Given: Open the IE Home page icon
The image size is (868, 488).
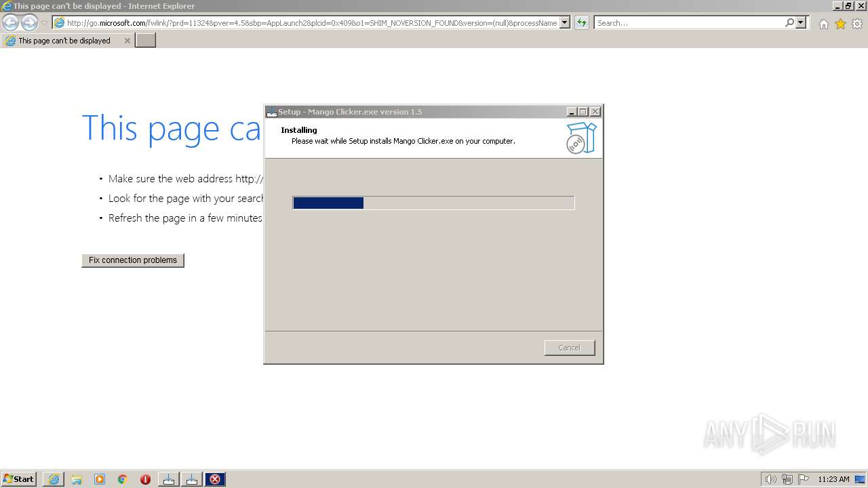Looking at the screenshot, I should [x=823, y=24].
